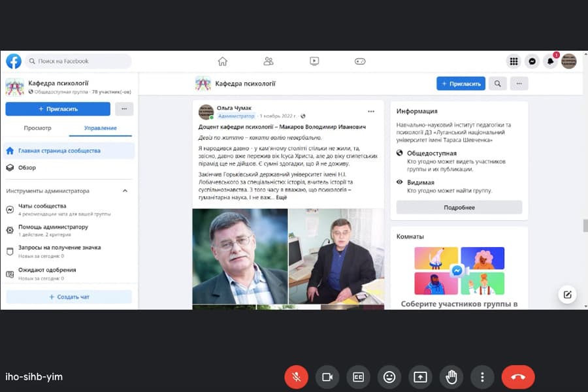Open Ольга Чумак profile name link
588x392 pixels.
click(x=234, y=108)
